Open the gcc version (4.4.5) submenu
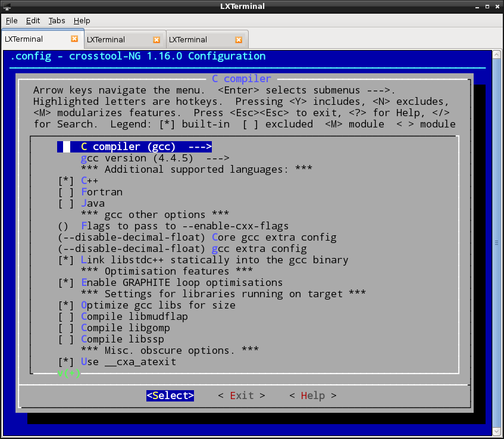 click(x=155, y=158)
